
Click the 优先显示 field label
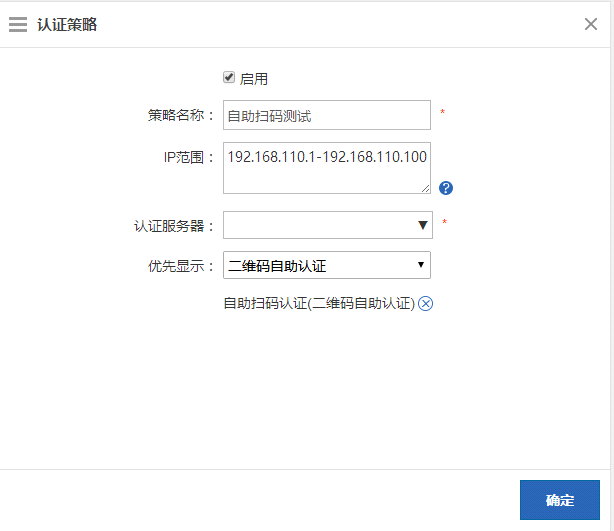tap(181, 265)
